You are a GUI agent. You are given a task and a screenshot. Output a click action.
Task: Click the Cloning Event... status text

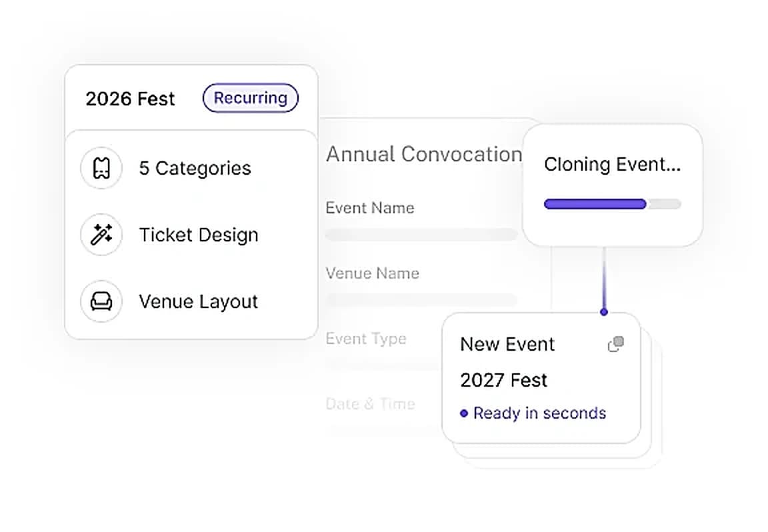tap(613, 164)
